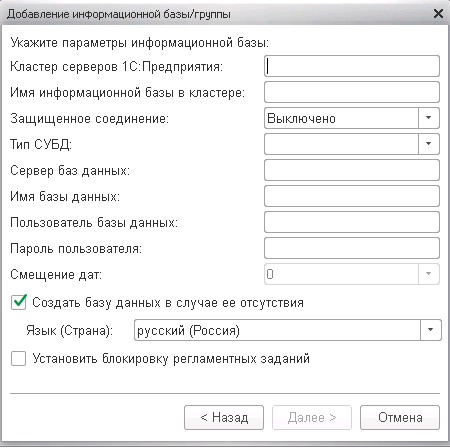
Task: Open the Смещение дат dropdown arrow
Action: tap(429, 274)
